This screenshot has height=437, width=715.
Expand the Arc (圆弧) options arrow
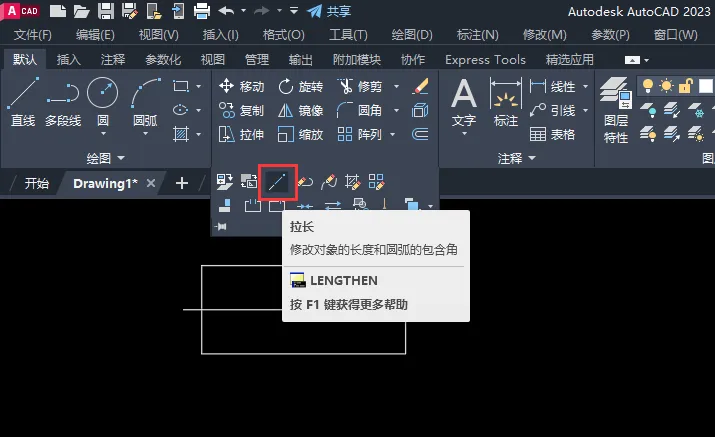145,134
